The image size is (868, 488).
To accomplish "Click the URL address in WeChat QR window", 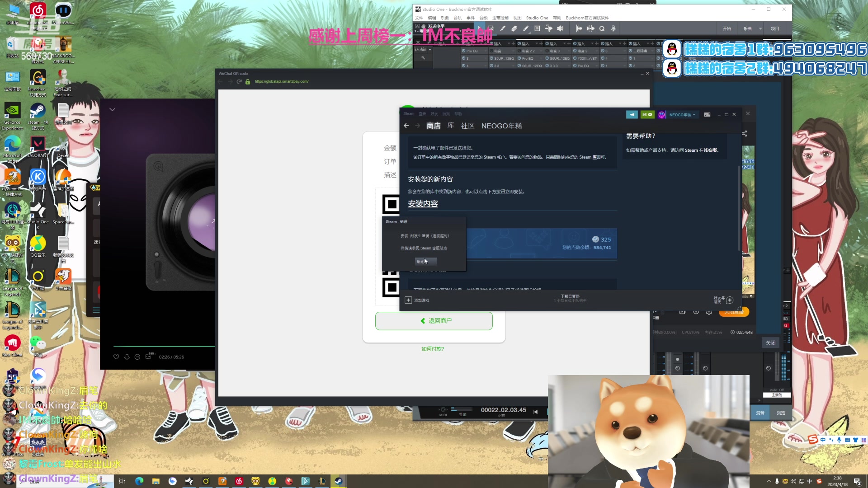I will (x=282, y=82).
